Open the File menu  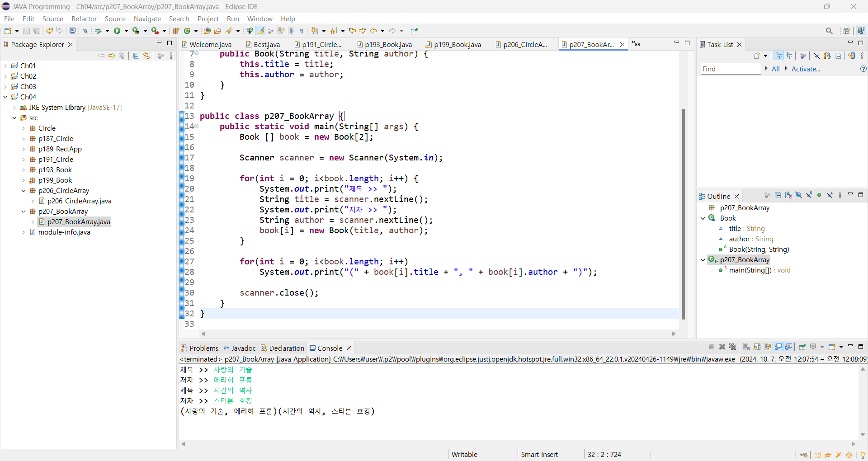coord(9,19)
